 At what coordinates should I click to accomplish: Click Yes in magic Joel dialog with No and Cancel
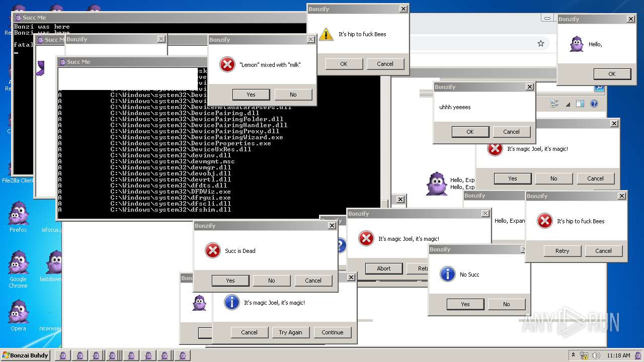pos(513,178)
